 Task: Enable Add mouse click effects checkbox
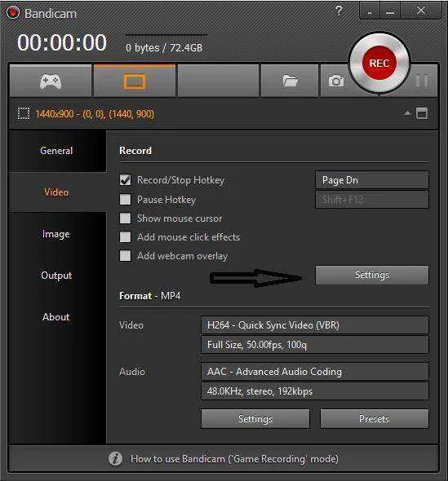(x=125, y=236)
